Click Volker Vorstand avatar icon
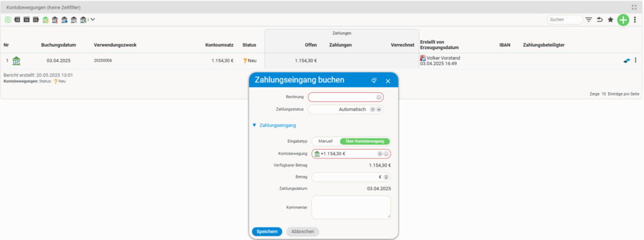 coord(423,58)
